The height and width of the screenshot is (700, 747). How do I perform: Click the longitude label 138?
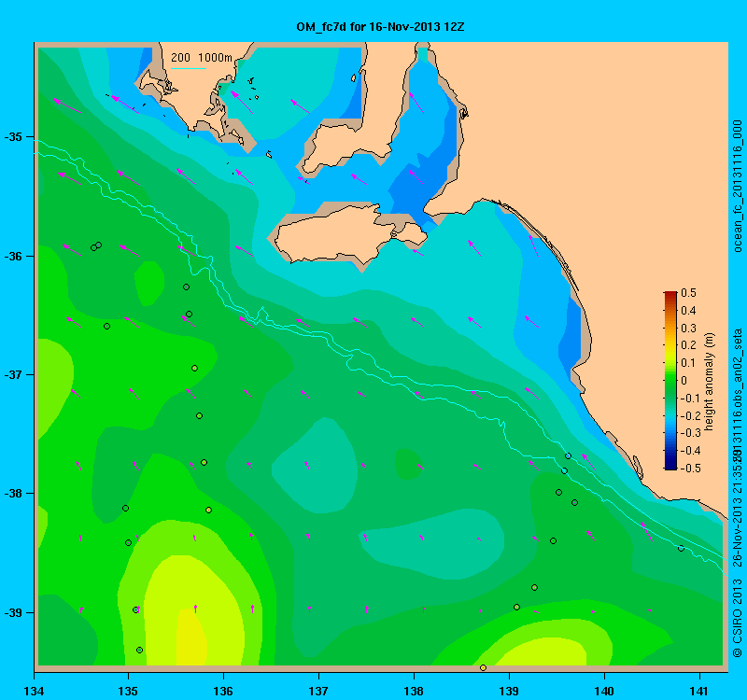pos(414,691)
